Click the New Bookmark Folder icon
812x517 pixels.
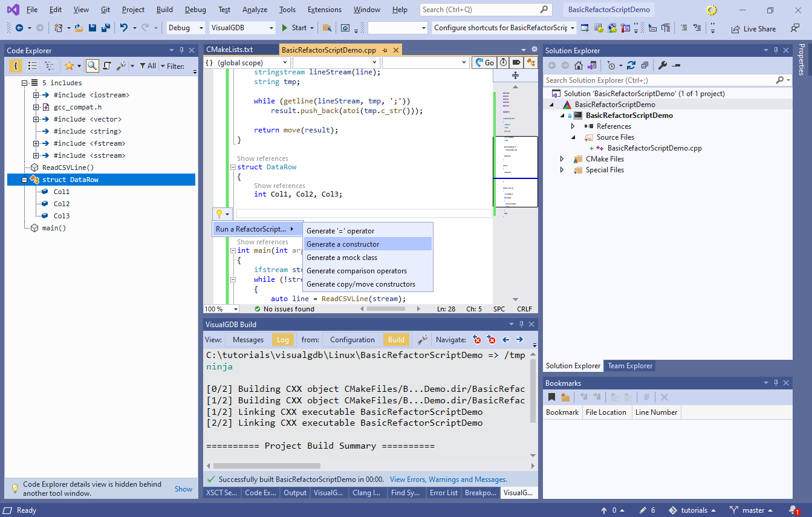tap(565, 397)
